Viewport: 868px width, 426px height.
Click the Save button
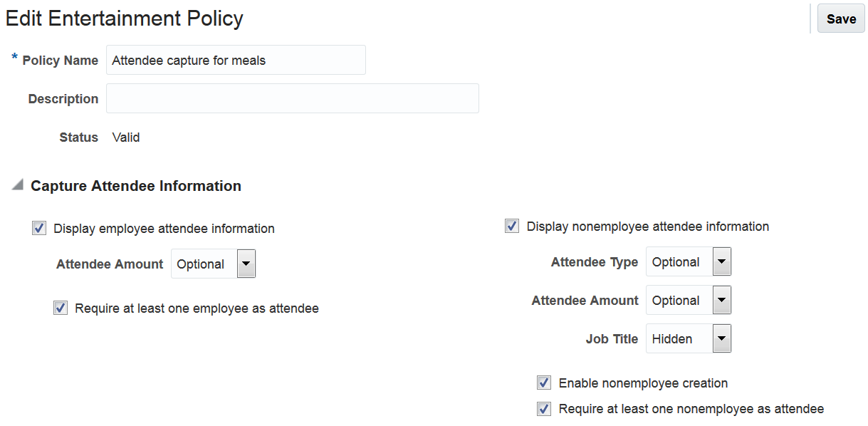841,19
